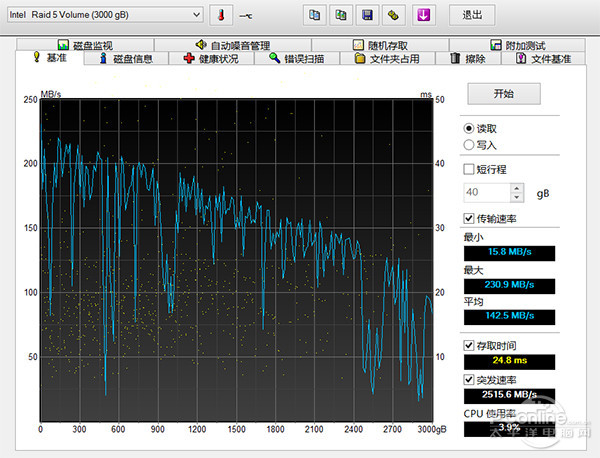Enable the 短行程 short stroke checkbox
Screen dimensions: 600x458
(469, 169)
